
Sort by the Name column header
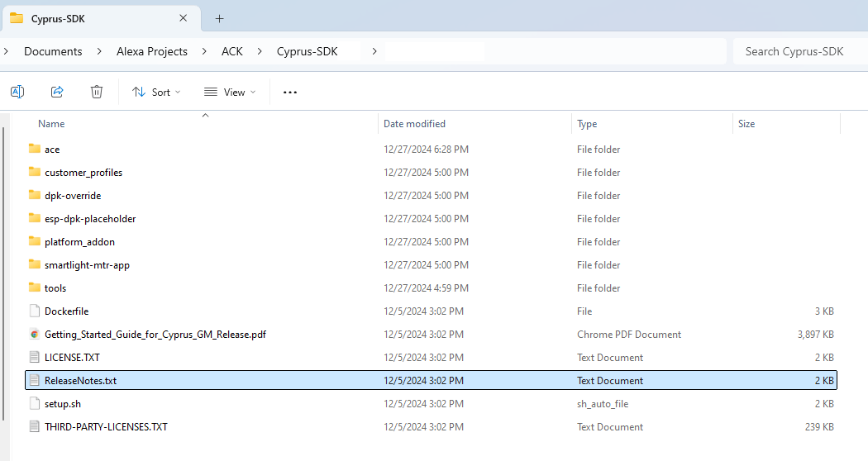click(x=51, y=123)
